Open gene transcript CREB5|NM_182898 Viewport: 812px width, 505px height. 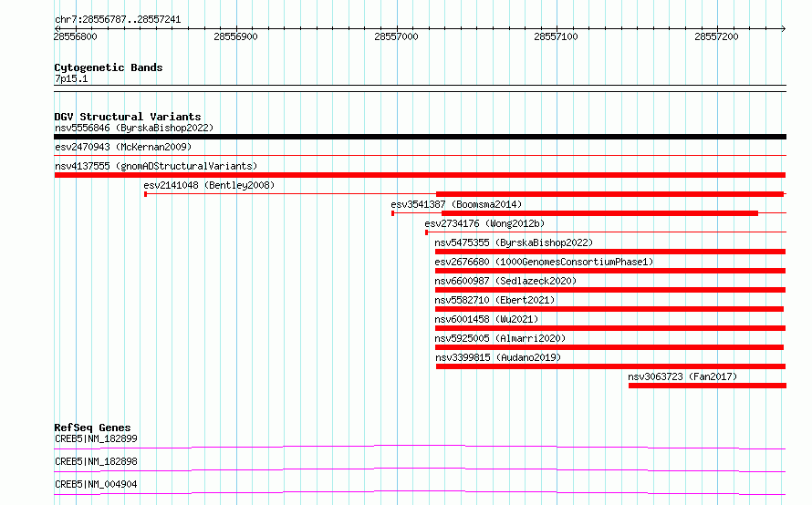[x=97, y=461]
